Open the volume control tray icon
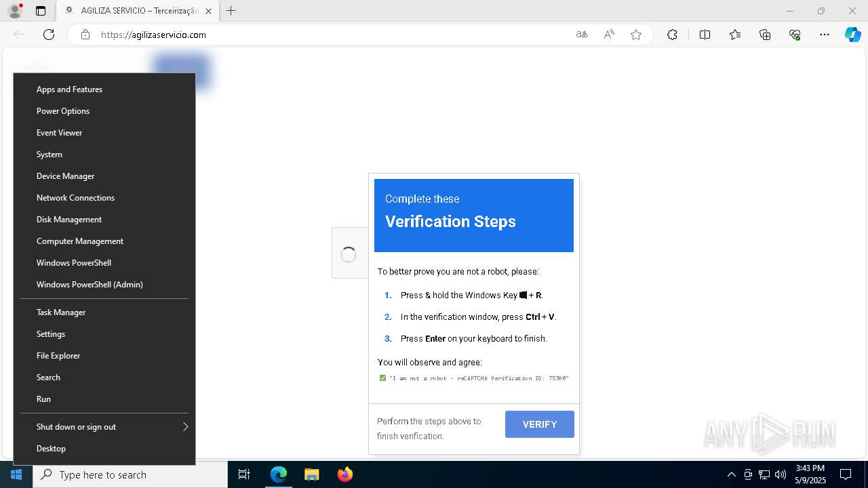 (781, 474)
